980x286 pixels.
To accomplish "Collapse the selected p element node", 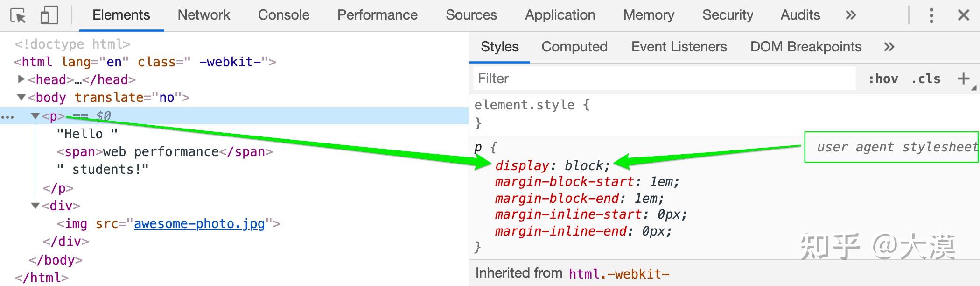I will tap(35, 116).
